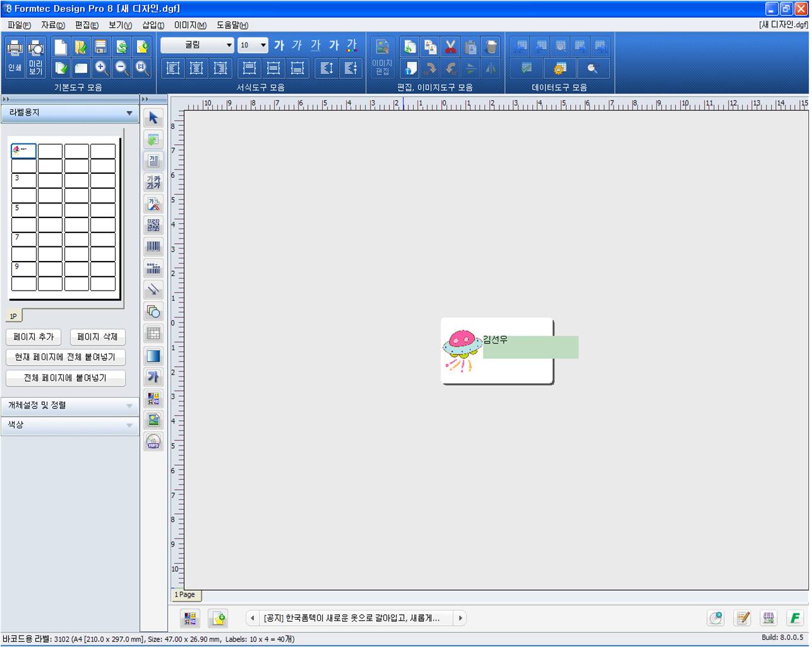Expand the 개체설정 및 정렬 panel
This screenshot has height=647, width=812.
click(x=69, y=406)
